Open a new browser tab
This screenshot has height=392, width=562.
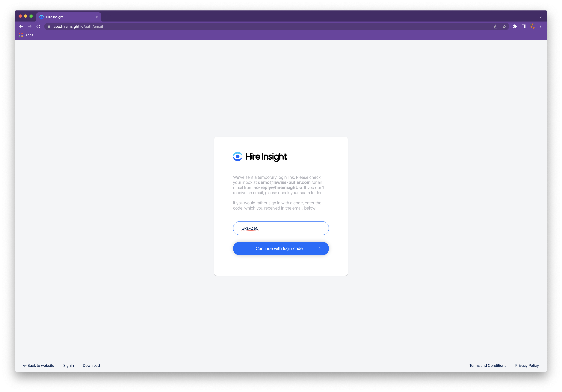107,17
